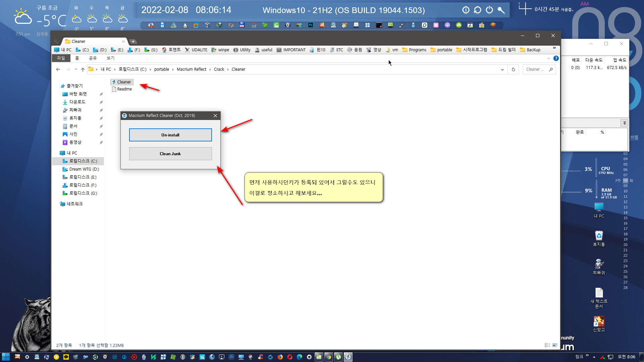
Task: Refresh the current folder
Action: tap(513, 69)
